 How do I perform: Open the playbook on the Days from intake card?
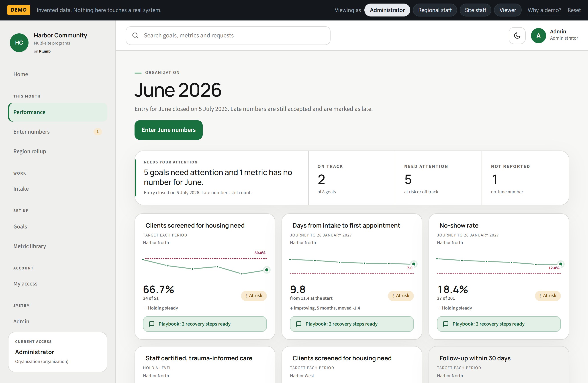(352, 324)
